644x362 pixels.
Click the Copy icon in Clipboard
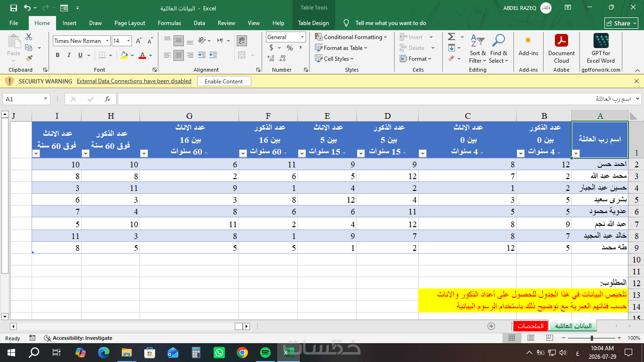click(29, 48)
